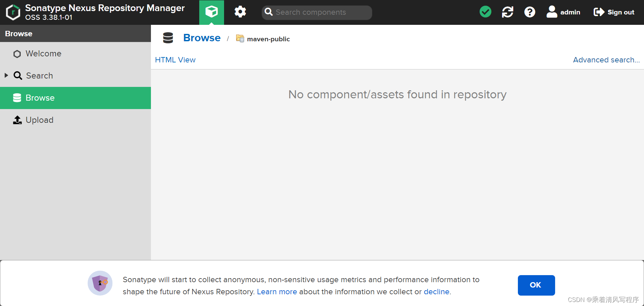This screenshot has width=644, height=306.
Task: Click the sidebar Browse database icon
Action: [17, 98]
